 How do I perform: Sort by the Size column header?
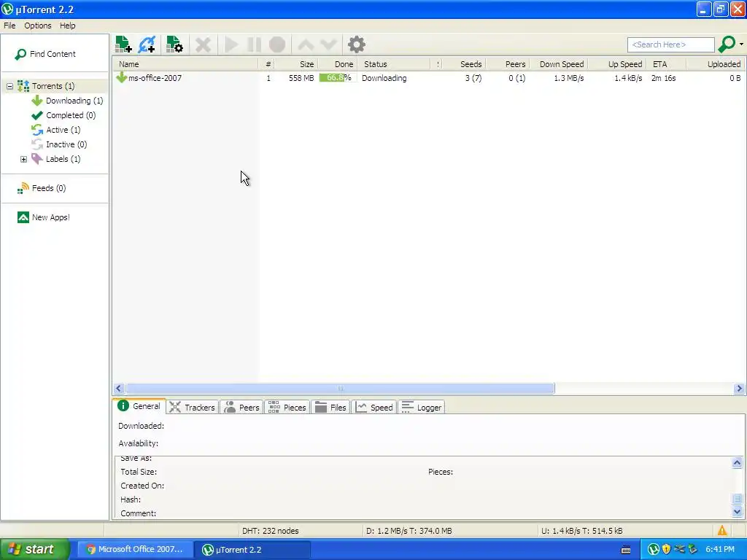(x=298, y=64)
